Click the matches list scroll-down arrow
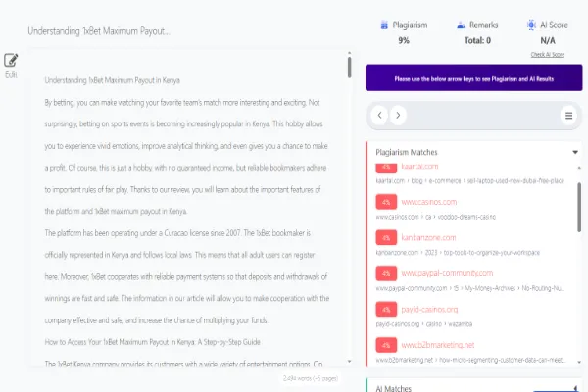The height and width of the screenshot is (392, 588). (579, 362)
